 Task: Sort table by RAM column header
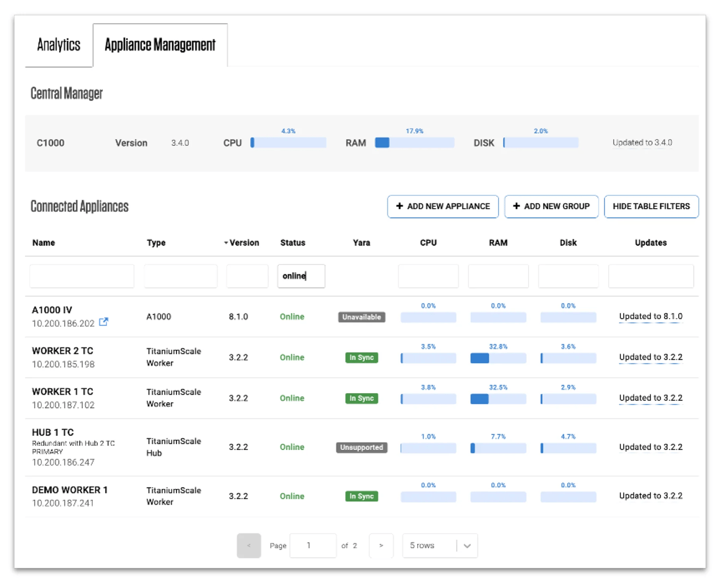click(498, 243)
